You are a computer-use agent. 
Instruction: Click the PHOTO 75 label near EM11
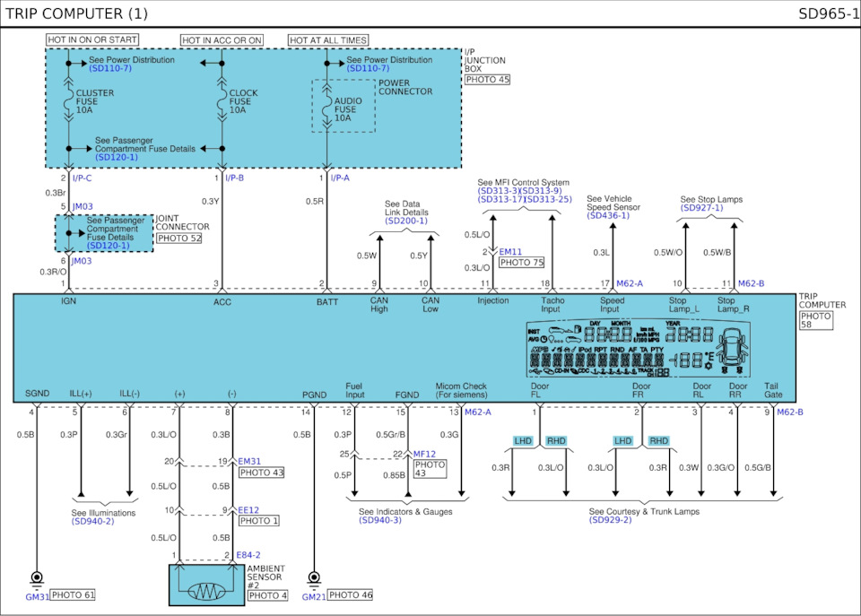(x=522, y=263)
